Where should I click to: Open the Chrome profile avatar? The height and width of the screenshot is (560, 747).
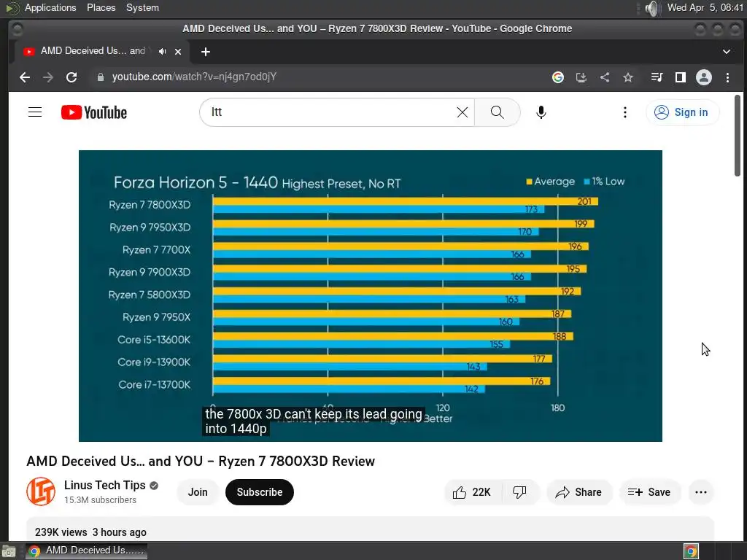(704, 77)
